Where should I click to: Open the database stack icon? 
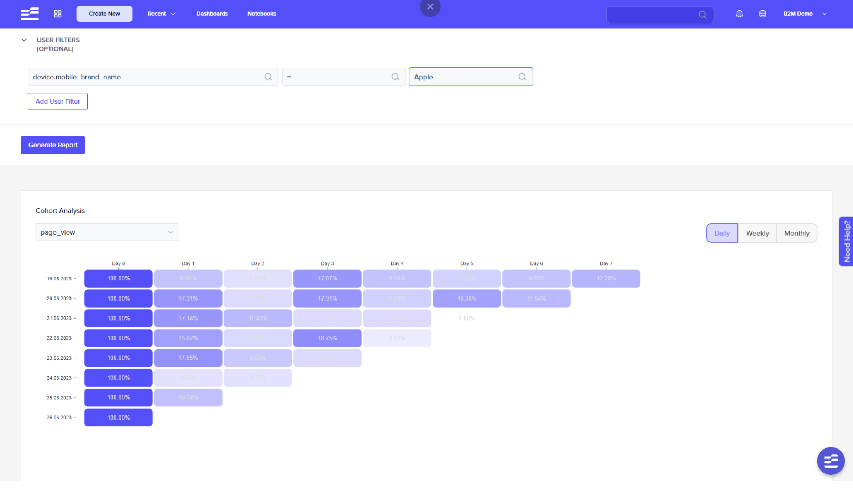762,14
